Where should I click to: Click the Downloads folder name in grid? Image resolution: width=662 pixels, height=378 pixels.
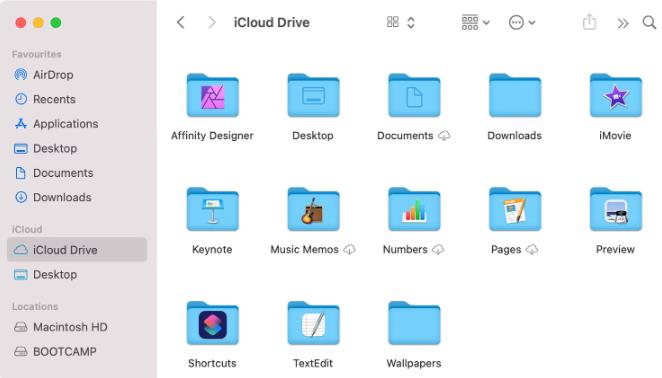coord(515,136)
